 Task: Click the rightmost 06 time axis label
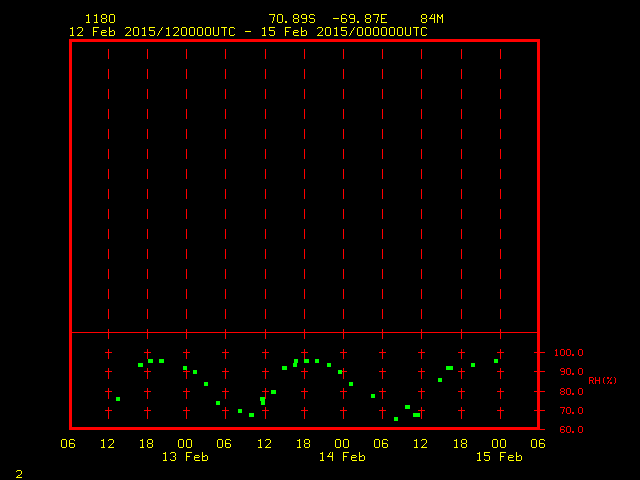538,444
